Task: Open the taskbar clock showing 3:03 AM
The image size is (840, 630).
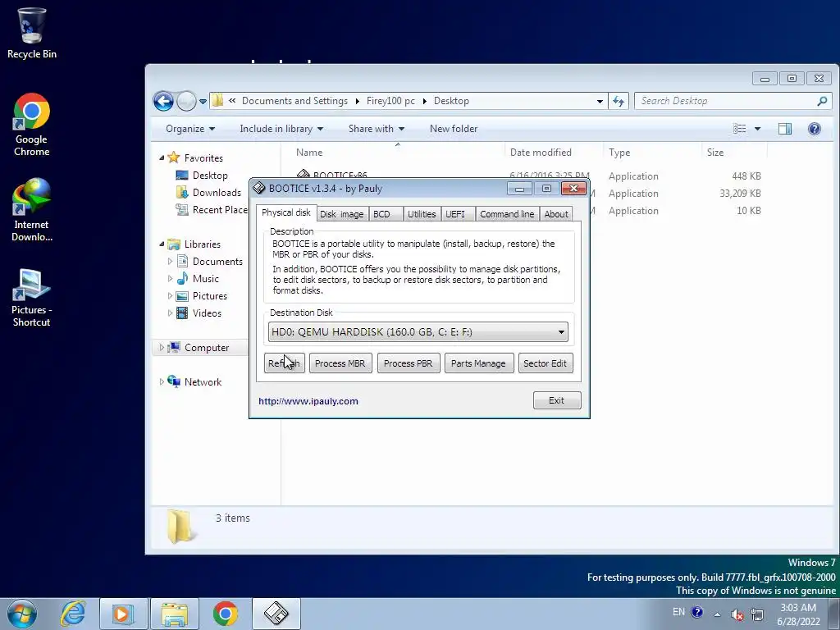Action: [798, 614]
